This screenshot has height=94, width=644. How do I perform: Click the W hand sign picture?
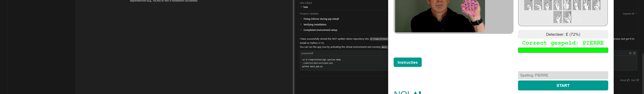coord(587,5)
